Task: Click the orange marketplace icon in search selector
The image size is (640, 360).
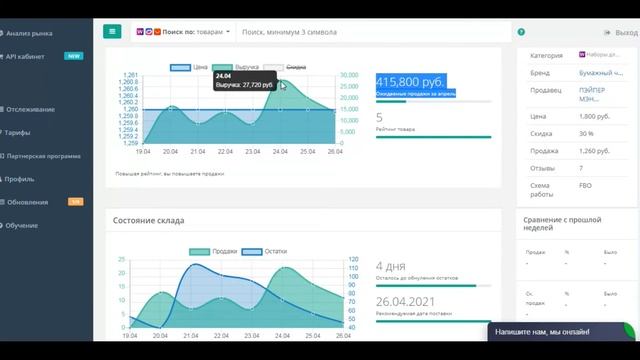Action: click(x=157, y=31)
